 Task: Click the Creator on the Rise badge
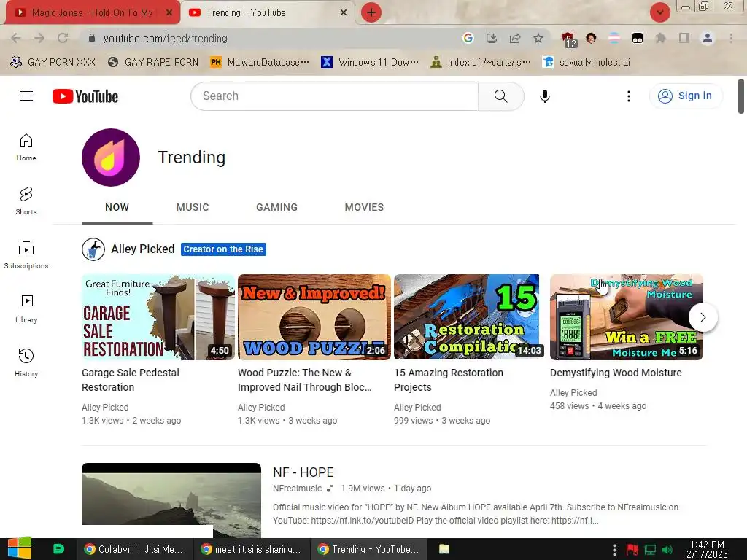223,249
